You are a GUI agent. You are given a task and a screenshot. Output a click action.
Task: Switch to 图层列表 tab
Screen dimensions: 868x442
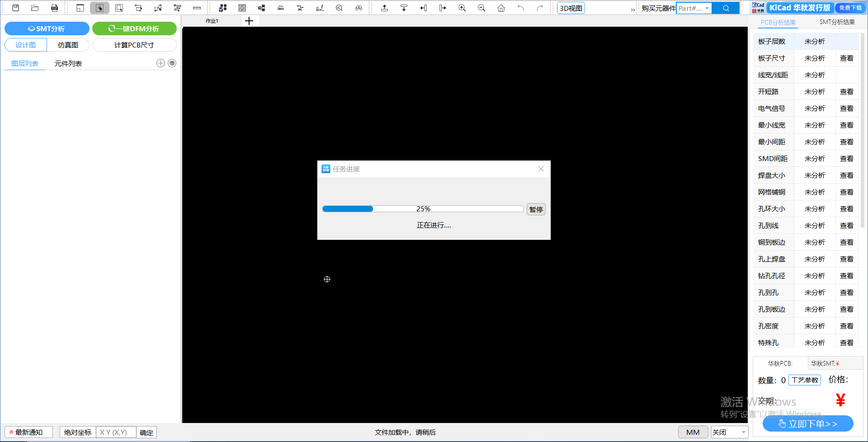[x=25, y=63]
